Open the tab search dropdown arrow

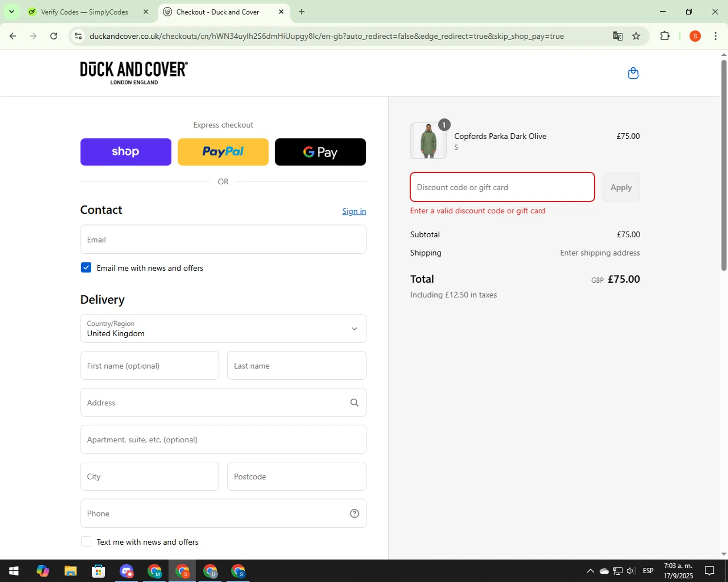(x=11, y=12)
